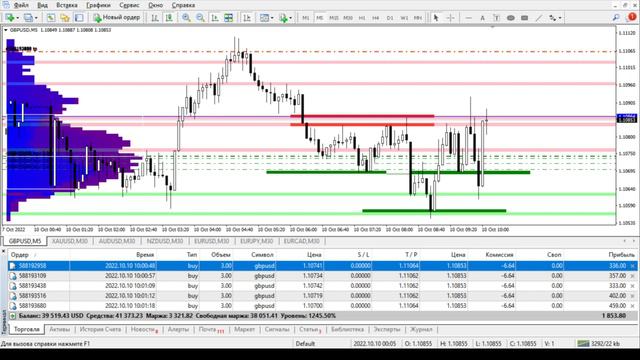Screen dimensions: 640x360
Task: Toggle the M1 timeframe button
Action: coord(305,18)
